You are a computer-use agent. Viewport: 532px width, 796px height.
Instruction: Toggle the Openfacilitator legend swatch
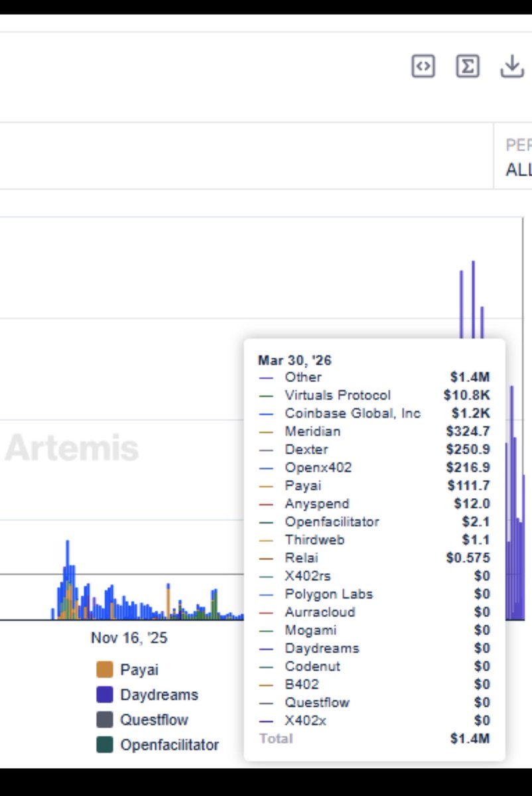click(105, 745)
